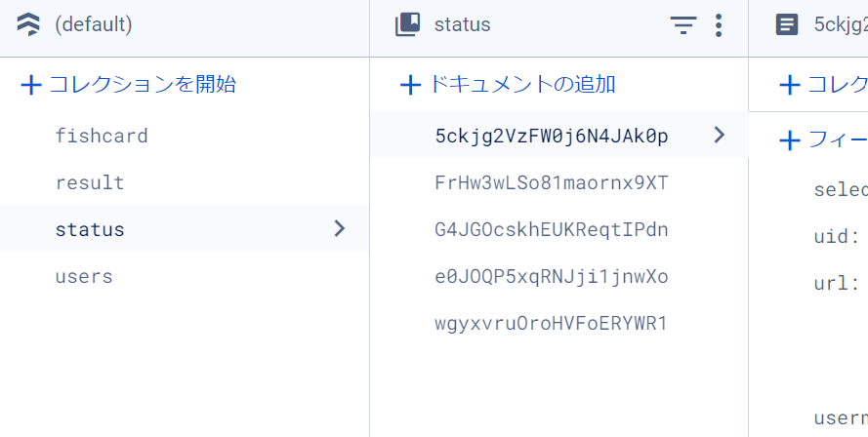This screenshot has width=868, height=437.
Task: Select the users collection
Action: pyautogui.click(x=84, y=276)
